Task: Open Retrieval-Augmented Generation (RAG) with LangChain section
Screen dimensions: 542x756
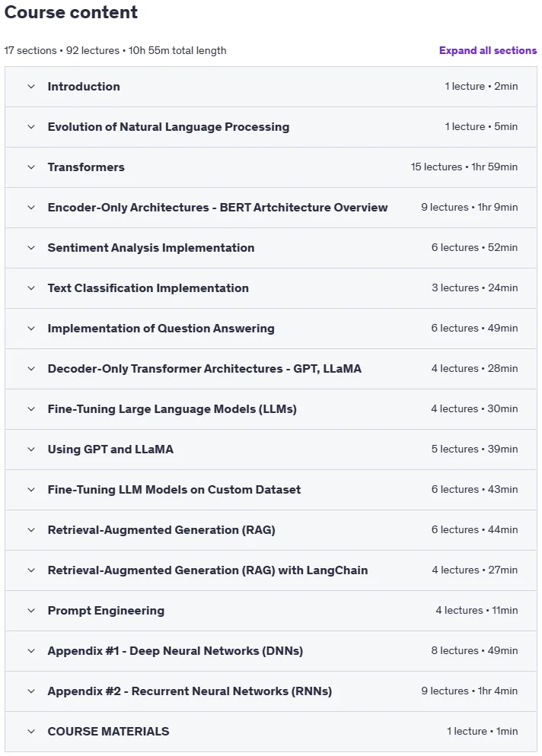Action: [x=271, y=570]
